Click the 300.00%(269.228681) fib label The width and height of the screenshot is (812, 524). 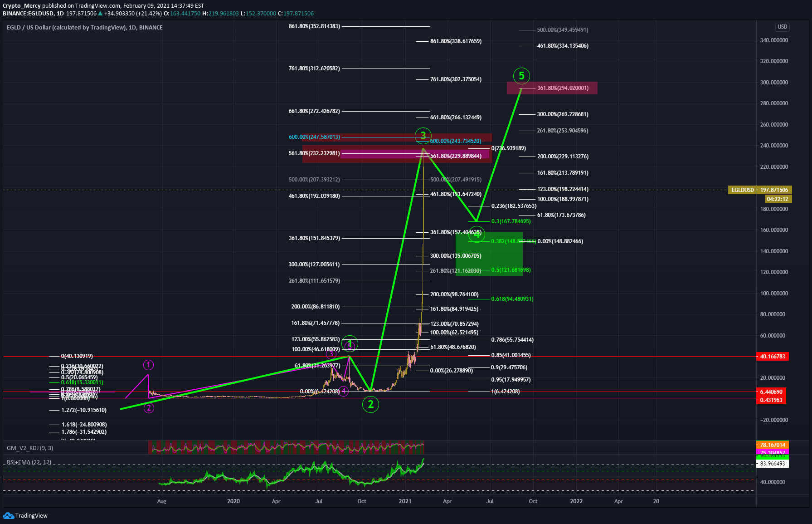tap(563, 114)
